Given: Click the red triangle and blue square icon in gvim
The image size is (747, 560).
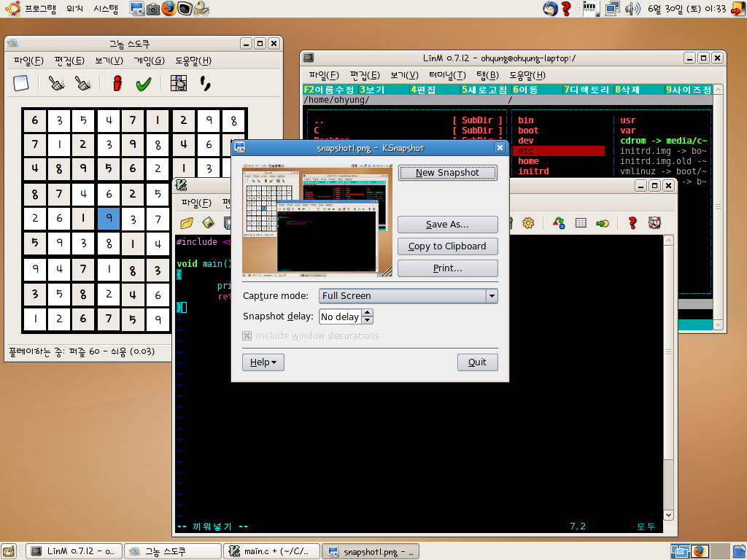Looking at the screenshot, I should pyautogui.click(x=559, y=223).
